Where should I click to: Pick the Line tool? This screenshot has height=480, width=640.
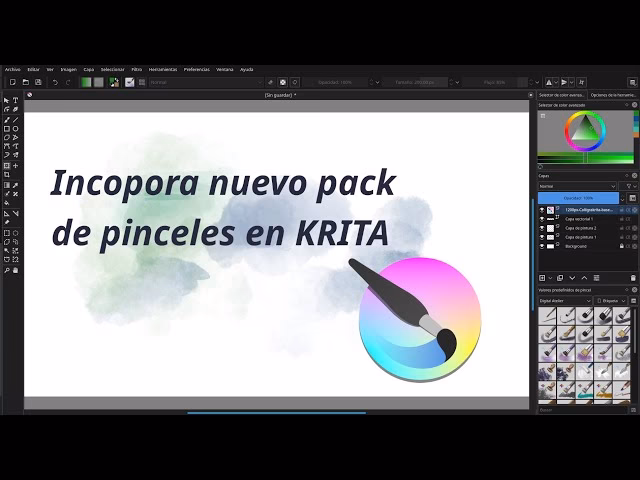click(16, 120)
